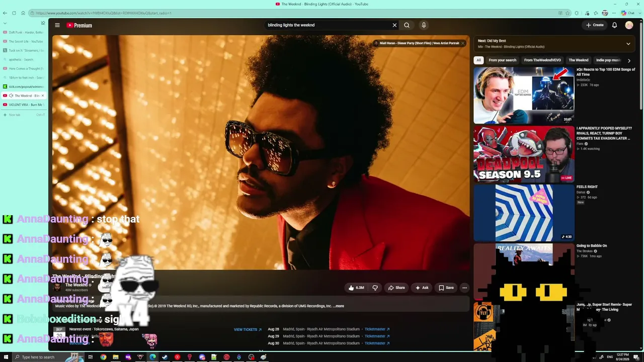This screenshot has width=644, height=362.
Task: Save the video to a playlist
Action: tap(446, 288)
